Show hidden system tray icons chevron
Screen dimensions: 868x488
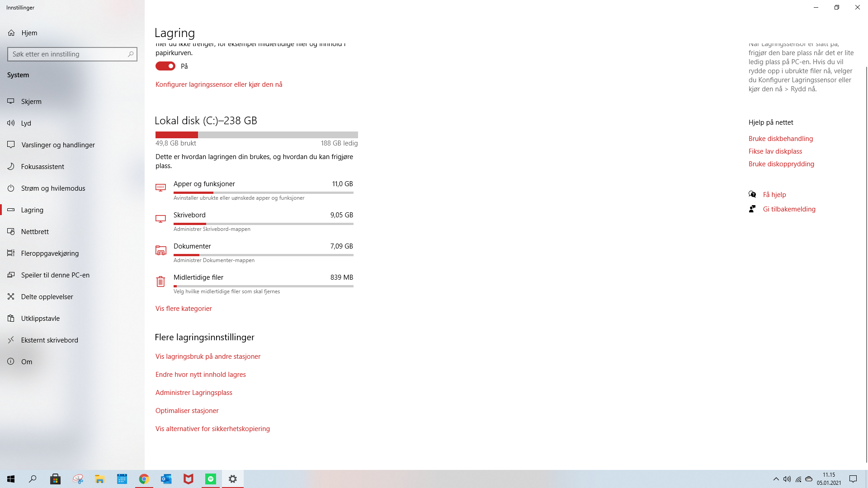(776, 479)
